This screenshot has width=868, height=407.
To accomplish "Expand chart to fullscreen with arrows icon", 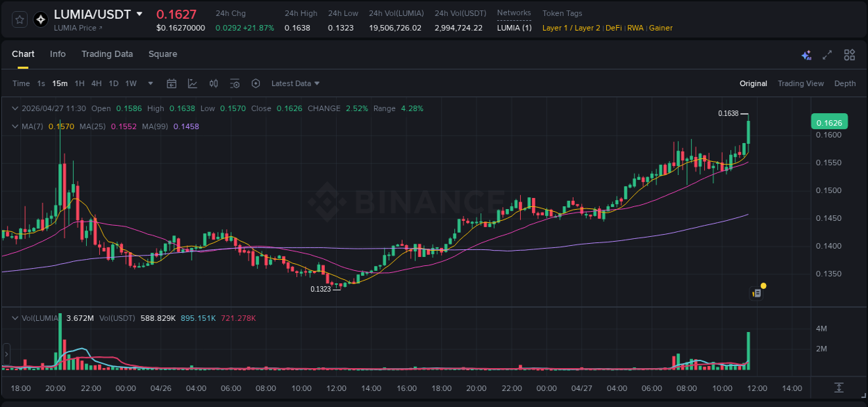I will point(827,55).
